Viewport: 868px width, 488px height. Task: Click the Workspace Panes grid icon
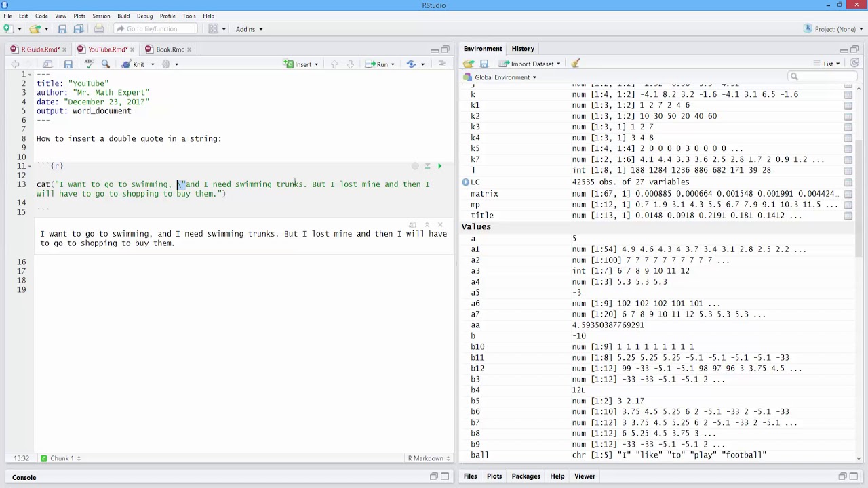point(213,29)
